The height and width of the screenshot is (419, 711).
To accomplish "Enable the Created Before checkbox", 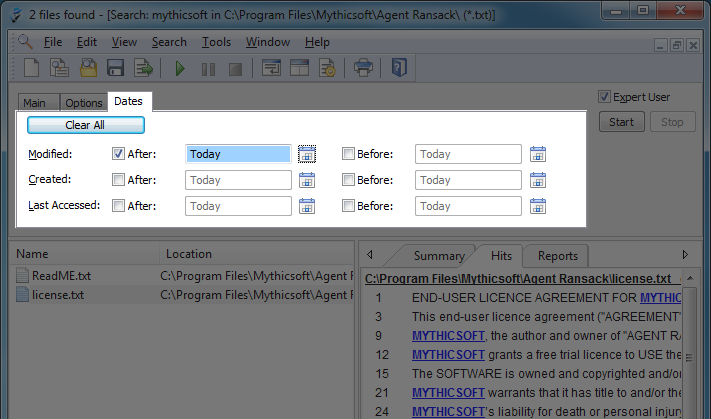I will tap(348, 180).
